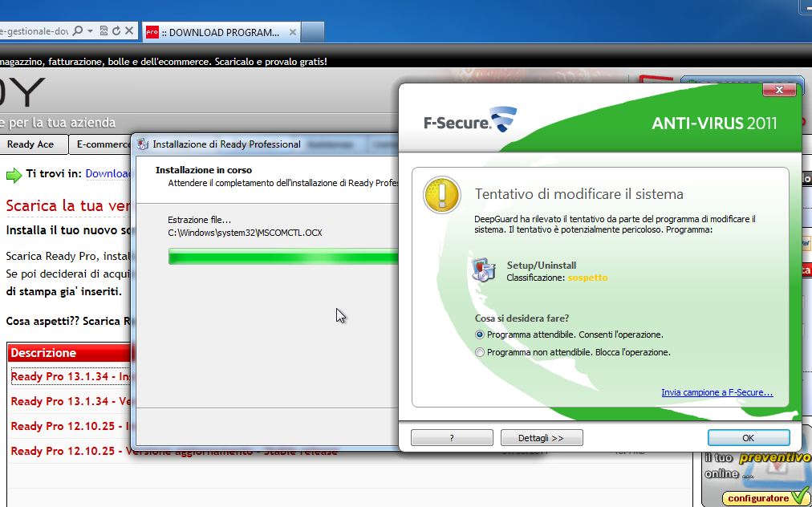This screenshot has width=812, height=507.
Task: Click the C:\Windows\system32\MSCOMCTL.OCX path text
Action: point(245,233)
